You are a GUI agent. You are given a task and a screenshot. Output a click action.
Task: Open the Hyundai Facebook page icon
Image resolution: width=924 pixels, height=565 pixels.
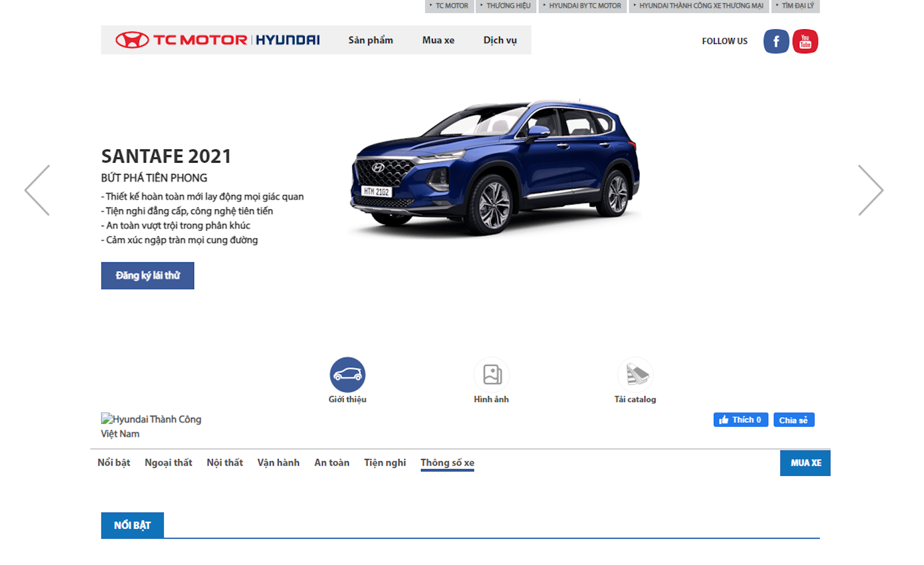pyautogui.click(x=776, y=41)
